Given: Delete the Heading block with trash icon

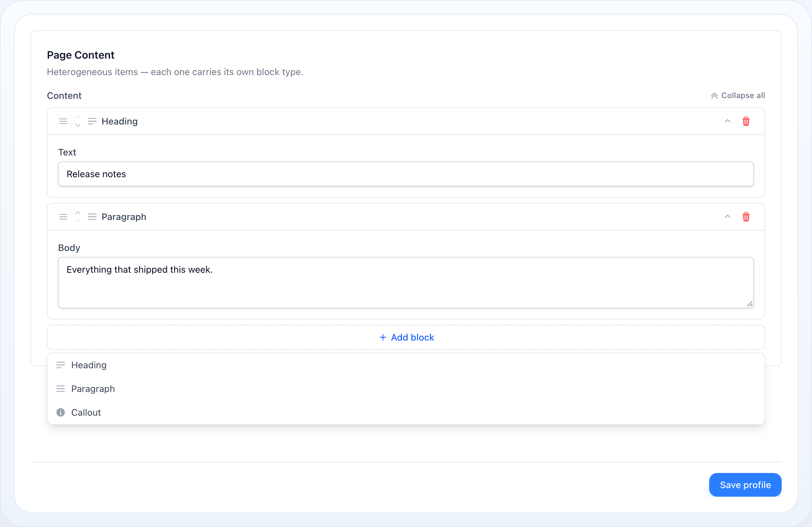Looking at the screenshot, I should tap(746, 122).
